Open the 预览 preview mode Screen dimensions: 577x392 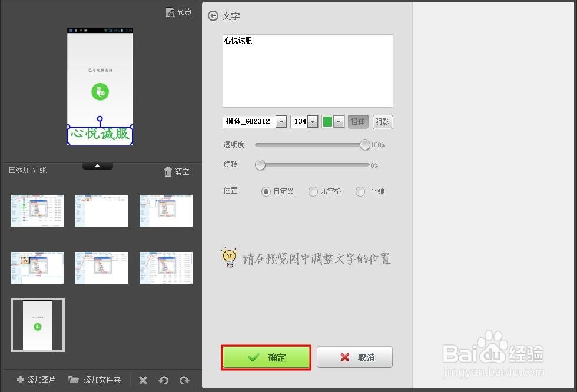point(178,12)
